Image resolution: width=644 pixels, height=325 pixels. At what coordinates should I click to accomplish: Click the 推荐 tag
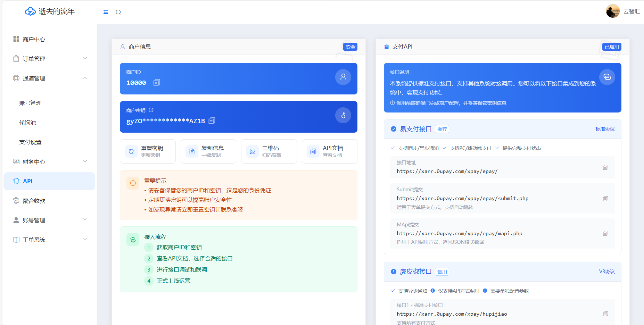click(x=442, y=129)
